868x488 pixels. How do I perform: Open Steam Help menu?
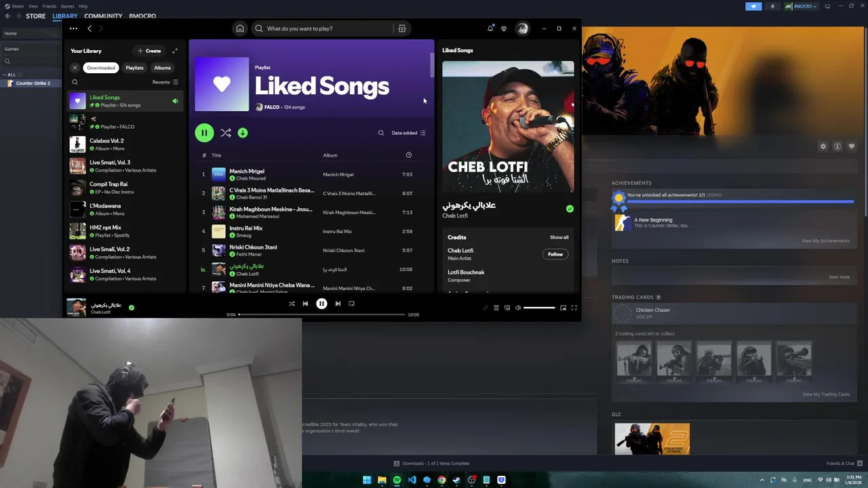point(83,6)
